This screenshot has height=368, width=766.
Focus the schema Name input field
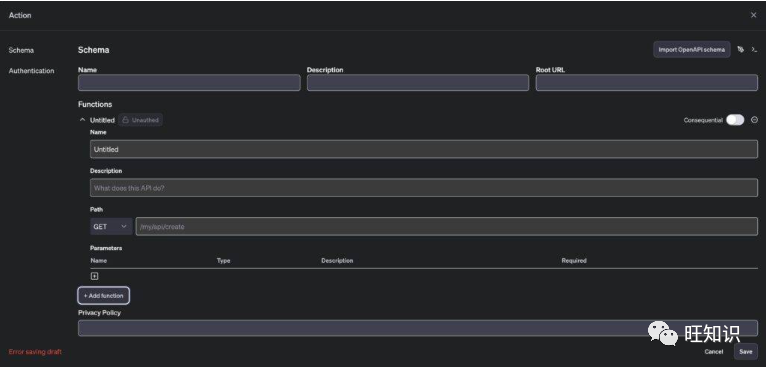189,83
